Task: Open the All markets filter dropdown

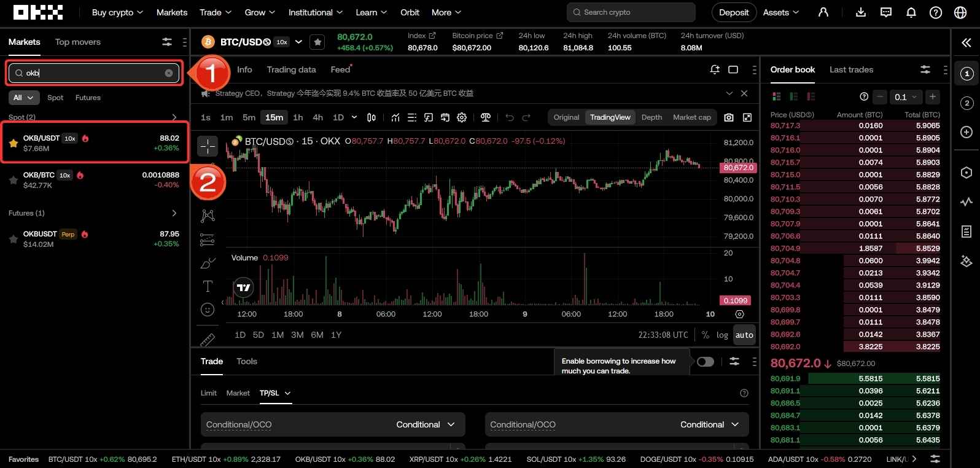Action: click(x=24, y=98)
